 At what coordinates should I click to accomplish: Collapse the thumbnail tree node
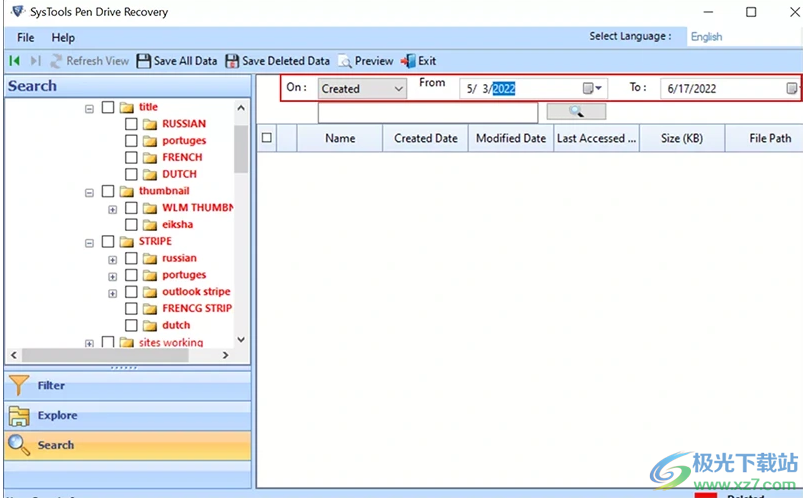coord(89,193)
